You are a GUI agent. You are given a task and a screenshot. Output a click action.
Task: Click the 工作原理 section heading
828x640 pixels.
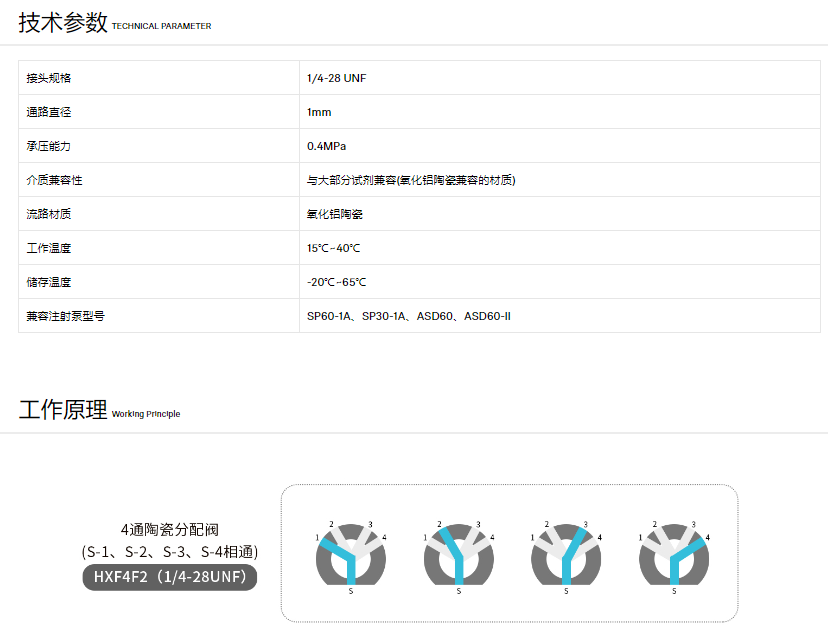click(62, 409)
